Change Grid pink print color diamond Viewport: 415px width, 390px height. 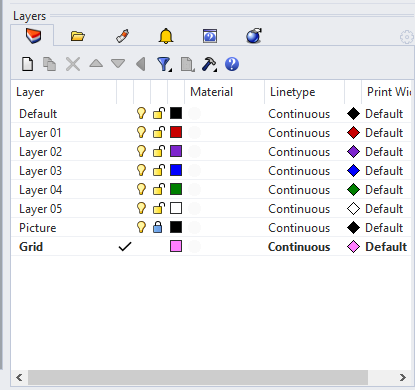pos(353,246)
